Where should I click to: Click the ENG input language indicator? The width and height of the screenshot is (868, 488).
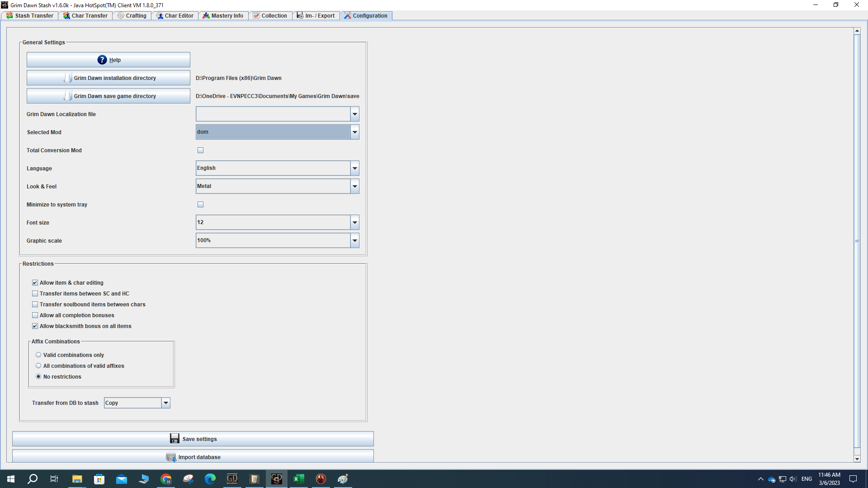click(x=807, y=479)
